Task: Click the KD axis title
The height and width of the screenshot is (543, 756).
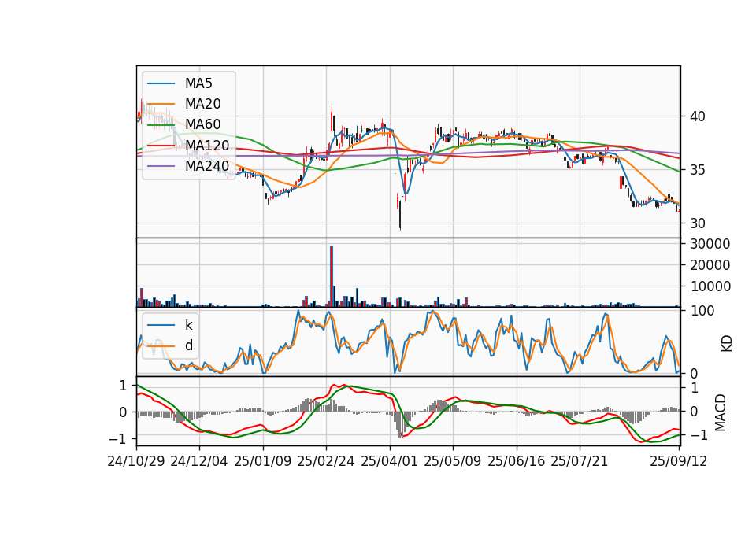Action: [x=726, y=344]
